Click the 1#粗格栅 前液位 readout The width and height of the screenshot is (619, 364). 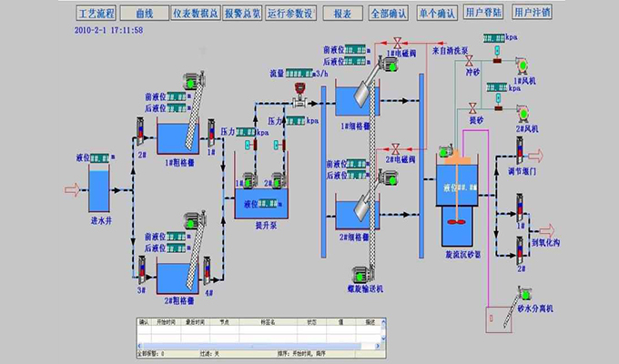(x=176, y=96)
